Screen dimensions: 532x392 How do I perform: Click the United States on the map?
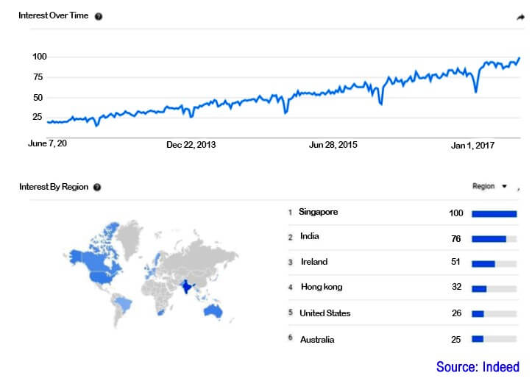(x=101, y=274)
